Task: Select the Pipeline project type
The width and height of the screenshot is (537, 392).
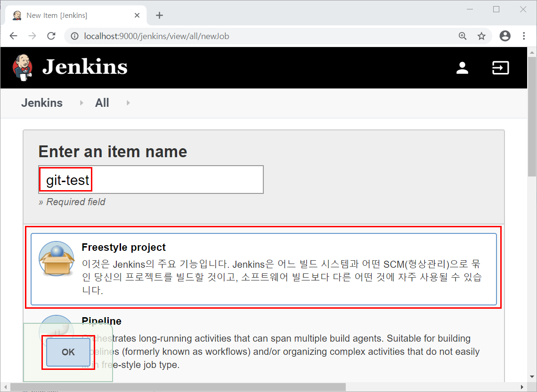Action: click(x=264, y=344)
